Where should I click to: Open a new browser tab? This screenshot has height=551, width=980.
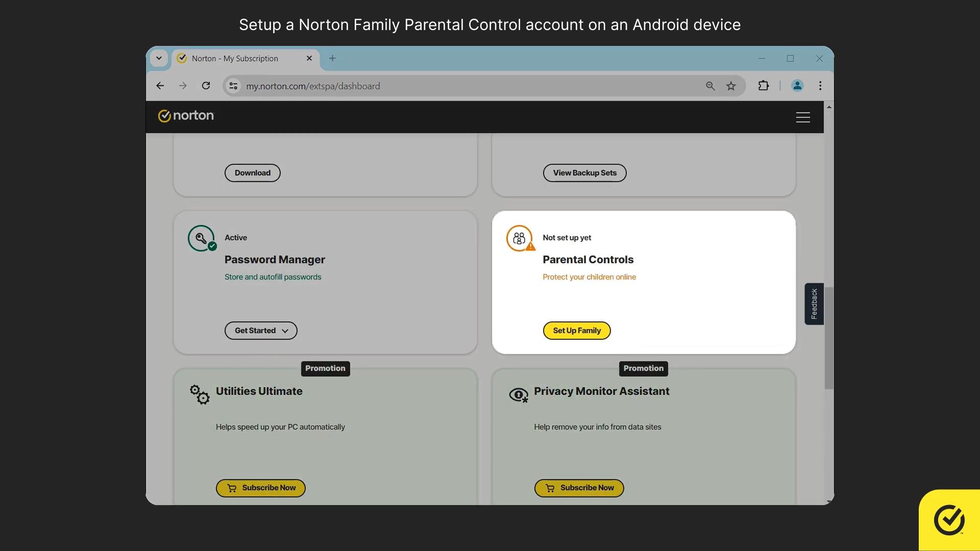tap(332, 59)
